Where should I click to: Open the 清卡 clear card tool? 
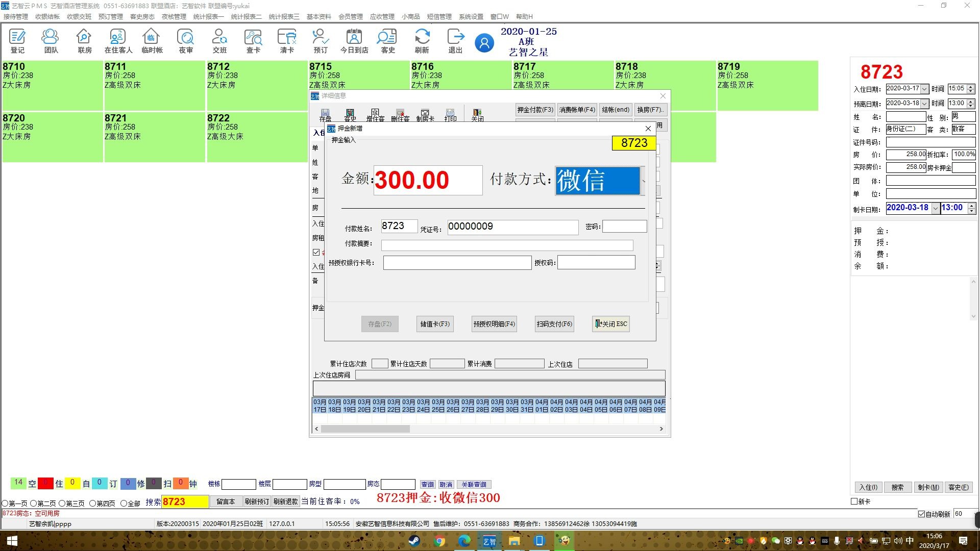(x=287, y=41)
